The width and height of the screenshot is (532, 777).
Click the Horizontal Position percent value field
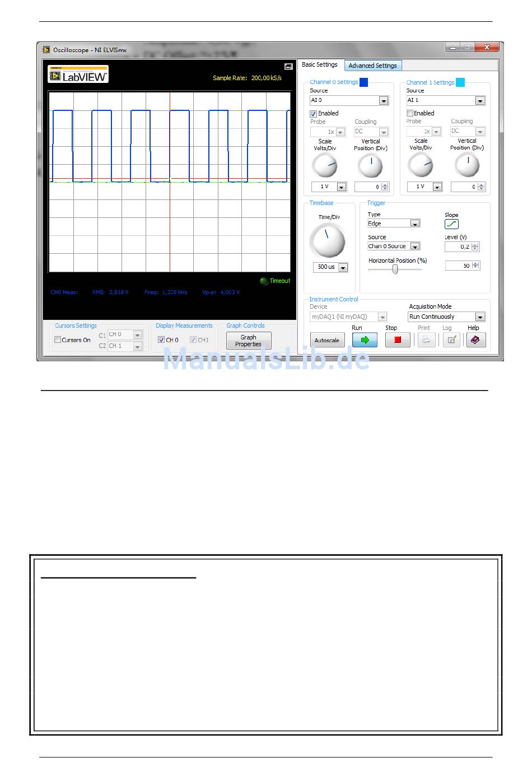[458, 266]
